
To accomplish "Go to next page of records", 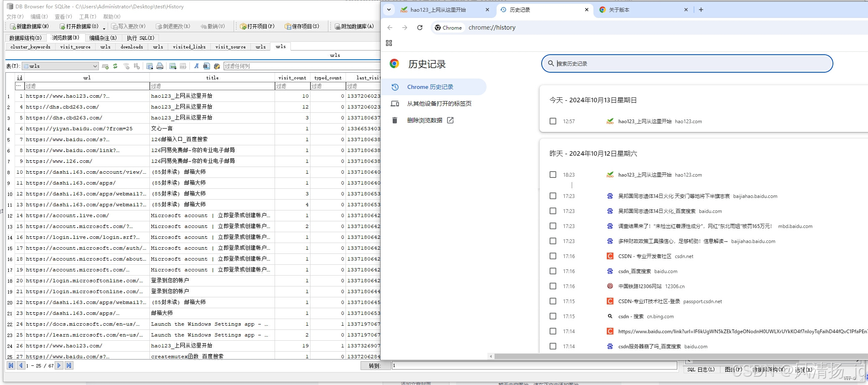I will pos(59,365).
